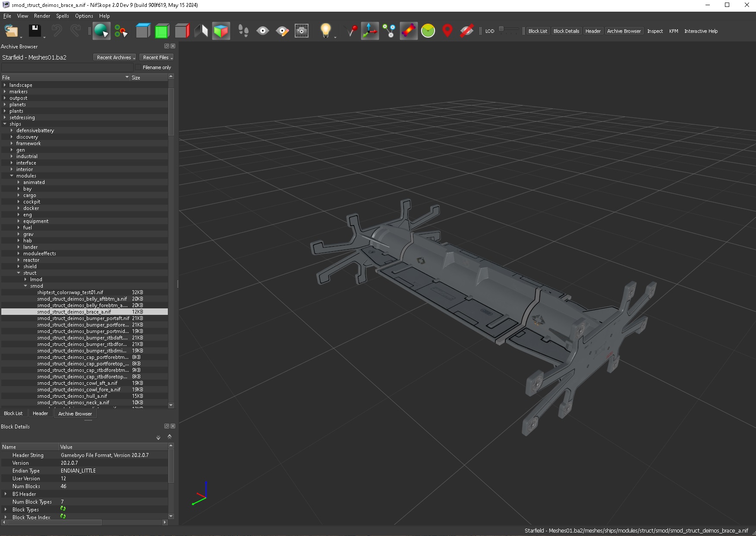Switch to Front view green cube icon
The image size is (756, 536).
(x=162, y=31)
